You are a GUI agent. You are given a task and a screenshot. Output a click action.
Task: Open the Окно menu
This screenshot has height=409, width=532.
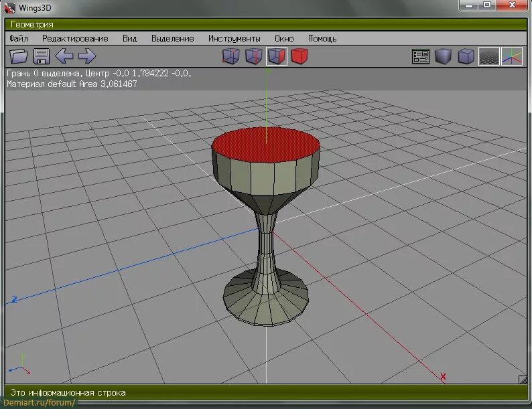284,38
